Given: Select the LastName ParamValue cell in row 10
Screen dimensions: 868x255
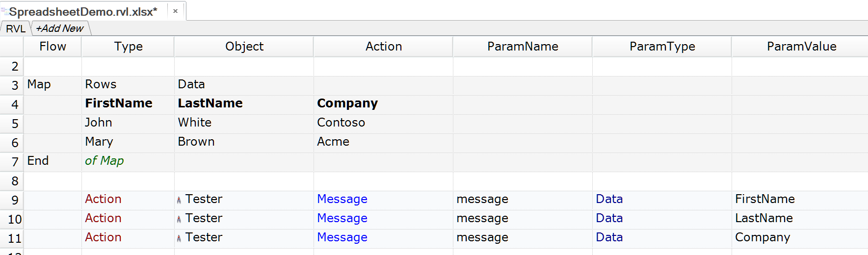Looking at the screenshot, I should (x=763, y=218).
